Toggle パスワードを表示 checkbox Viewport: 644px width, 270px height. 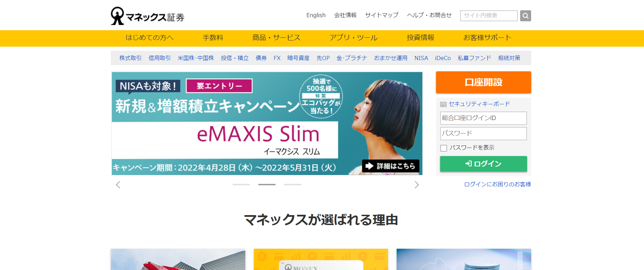point(444,148)
